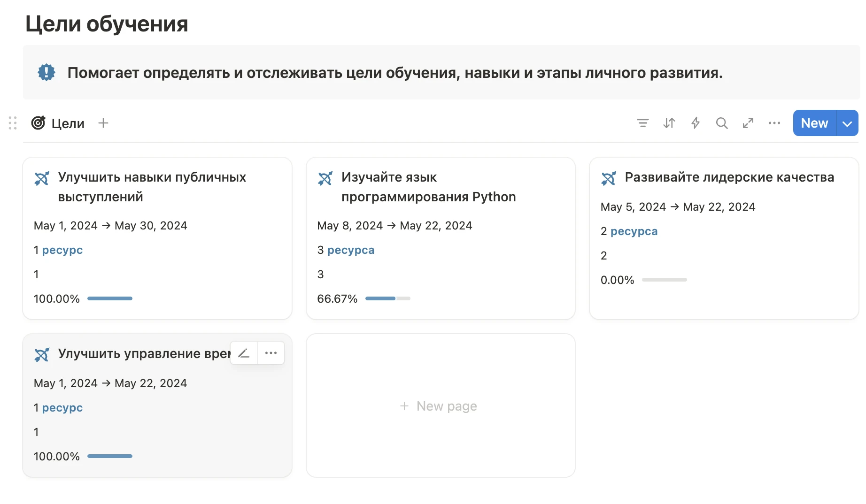The width and height of the screenshot is (866, 504).
Task: Click the sort arrows icon
Action: coord(669,123)
